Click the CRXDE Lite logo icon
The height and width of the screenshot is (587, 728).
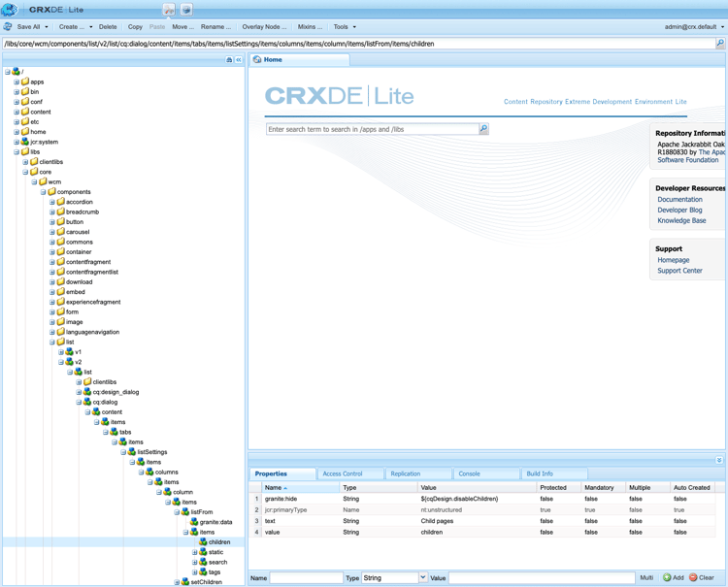[x=9, y=9]
